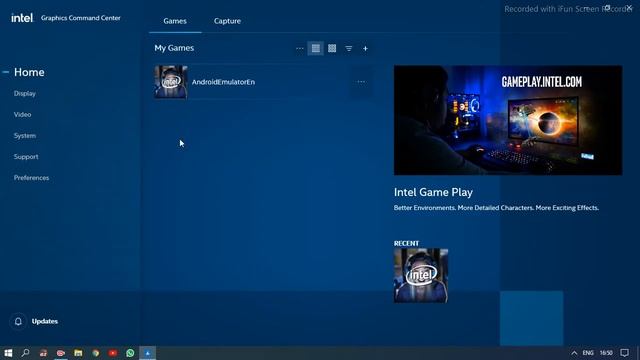Open the gameplay.intel.com banner image
This screenshot has width=640, height=360.
(508, 120)
